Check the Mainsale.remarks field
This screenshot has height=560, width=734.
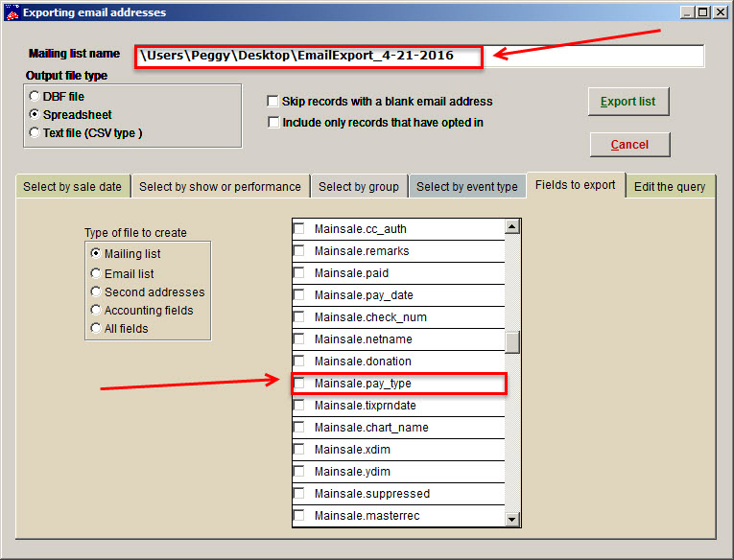[298, 251]
